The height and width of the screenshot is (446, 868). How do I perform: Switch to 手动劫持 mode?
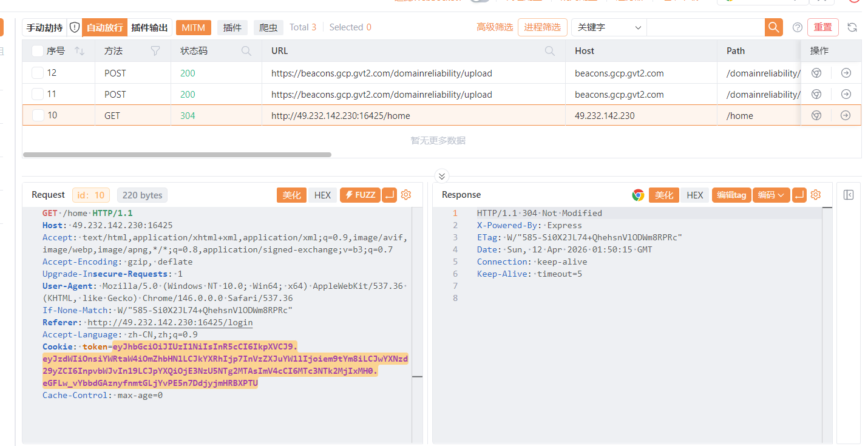tap(44, 27)
